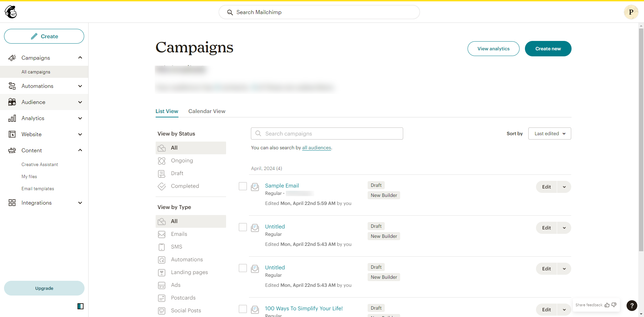Click the Search campaigns field
The height and width of the screenshot is (317, 644).
(x=327, y=134)
